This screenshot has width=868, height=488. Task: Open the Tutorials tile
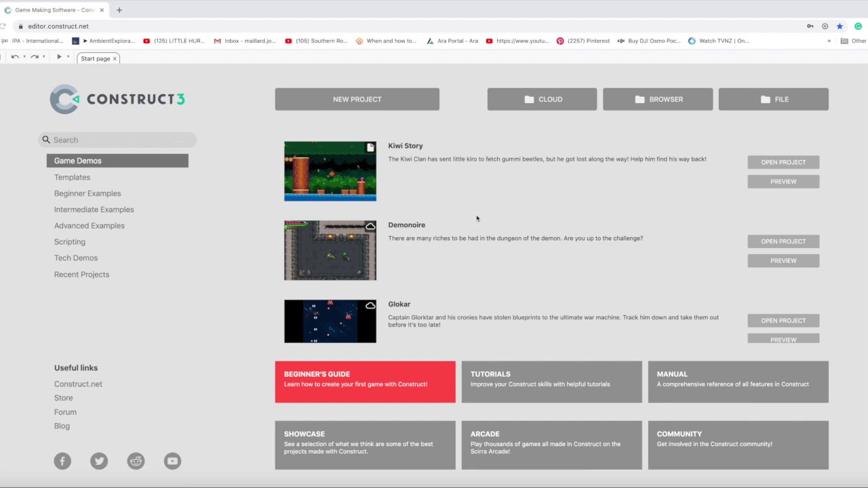(x=552, y=382)
